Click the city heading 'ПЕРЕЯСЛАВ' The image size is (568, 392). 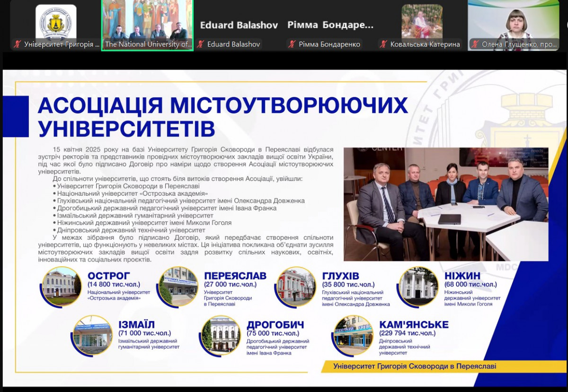pos(235,276)
